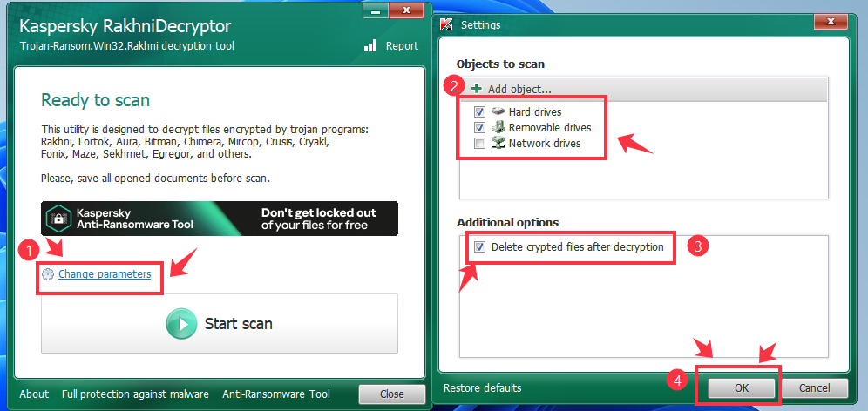Click 'Please, save all opened documents' text
Viewport: 868px width, 411px height.
click(x=155, y=179)
